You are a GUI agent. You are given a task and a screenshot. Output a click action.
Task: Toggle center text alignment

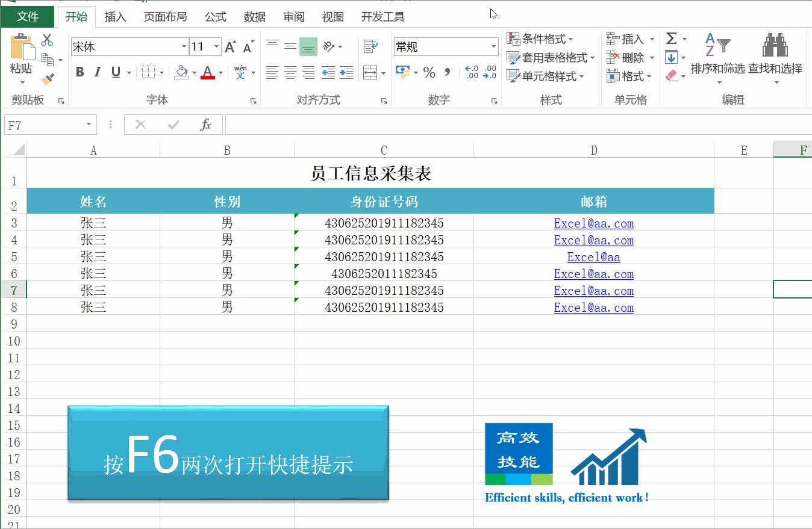tap(290, 72)
